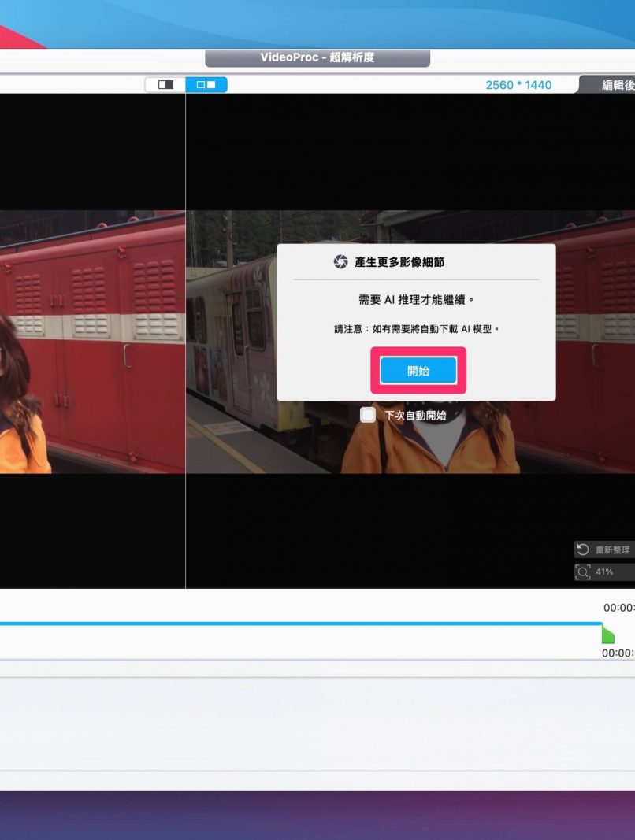Open the 41% zoom level control
The width and height of the screenshot is (635, 840).
point(605,572)
